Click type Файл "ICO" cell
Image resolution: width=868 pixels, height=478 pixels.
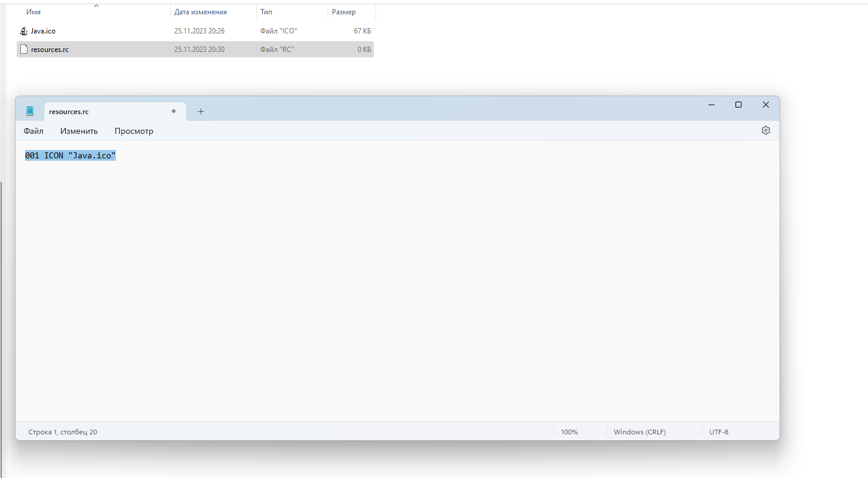point(278,30)
